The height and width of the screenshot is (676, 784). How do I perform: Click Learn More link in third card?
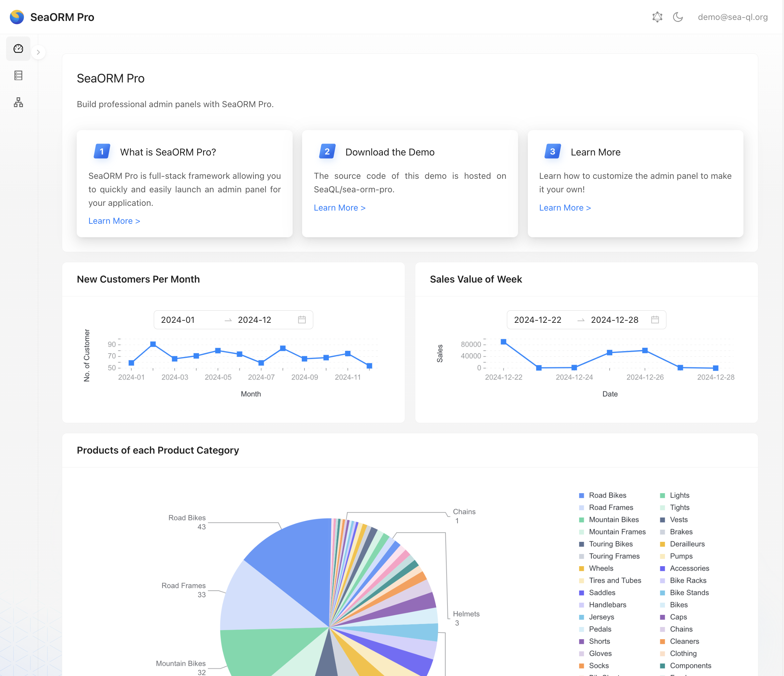click(565, 208)
